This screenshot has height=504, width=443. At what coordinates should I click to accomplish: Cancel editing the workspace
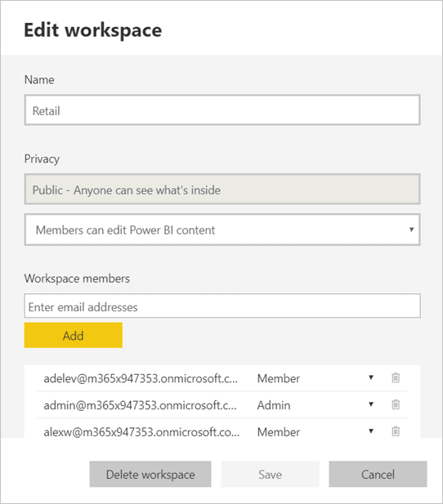point(378,474)
